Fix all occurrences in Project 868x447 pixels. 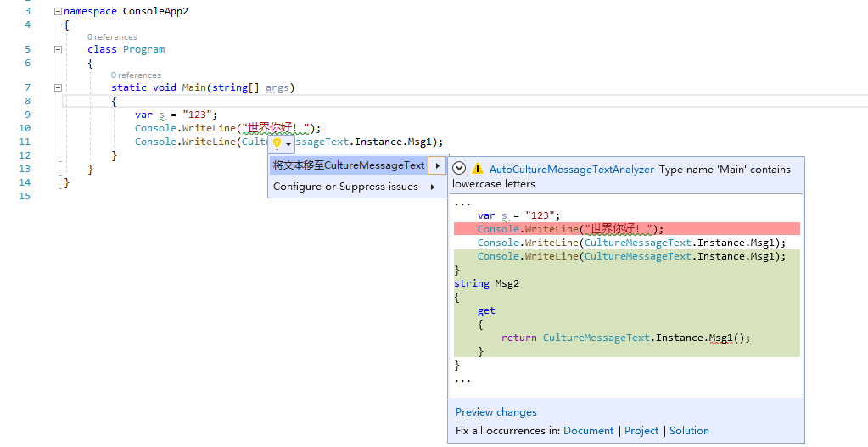[641, 430]
